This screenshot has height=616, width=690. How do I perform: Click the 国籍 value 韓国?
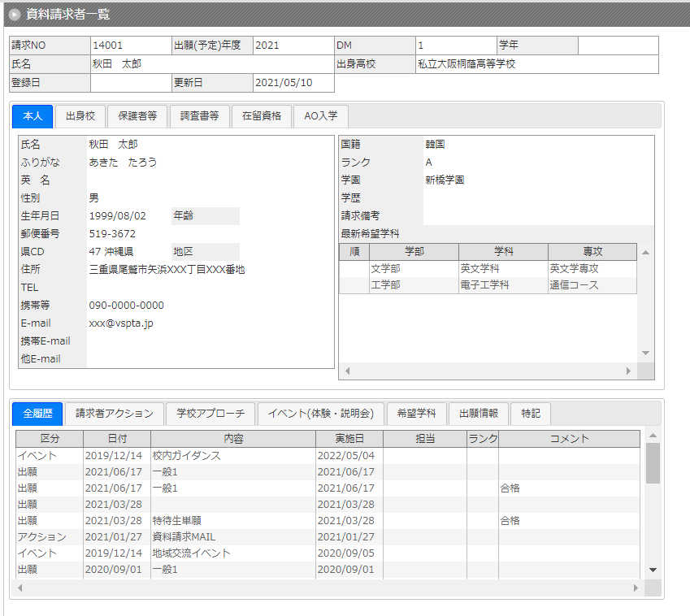[x=435, y=145]
